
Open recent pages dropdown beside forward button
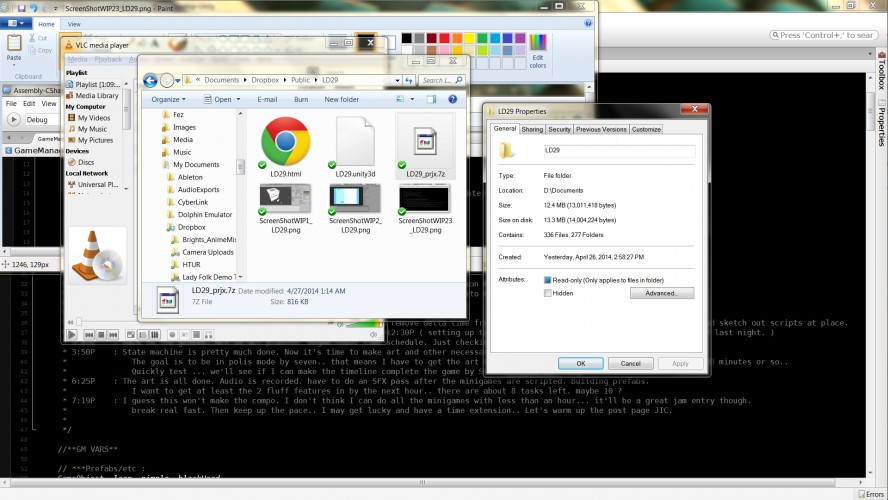178,80
